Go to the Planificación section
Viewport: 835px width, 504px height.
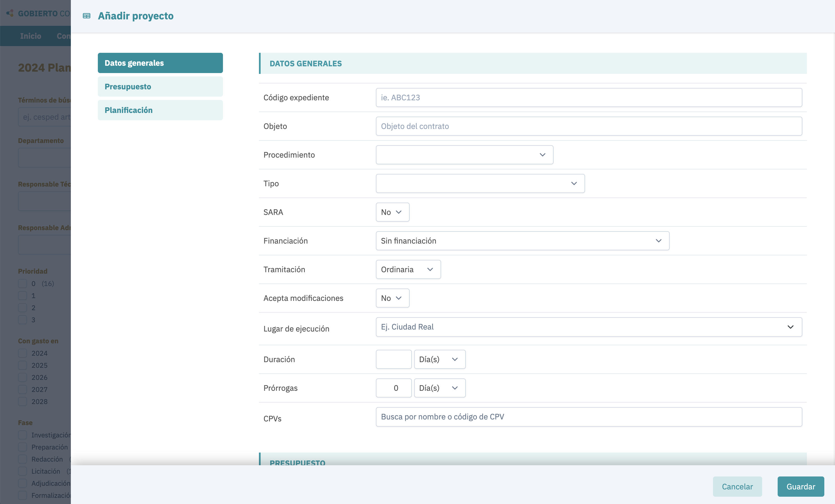[160, 110]
